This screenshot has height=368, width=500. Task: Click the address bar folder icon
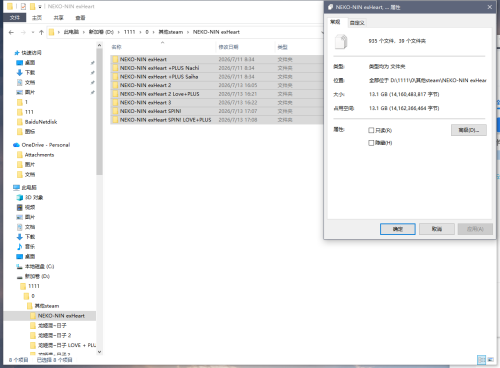click(x=52, y=32)
